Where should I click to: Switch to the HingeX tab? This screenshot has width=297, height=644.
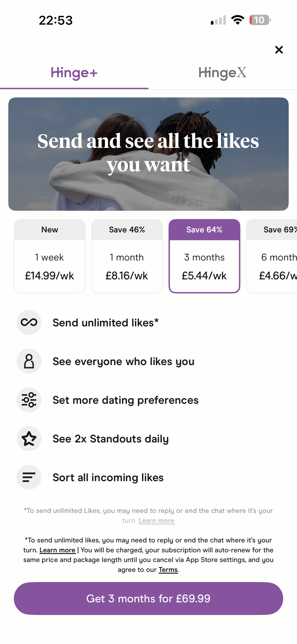coord(222,73)
